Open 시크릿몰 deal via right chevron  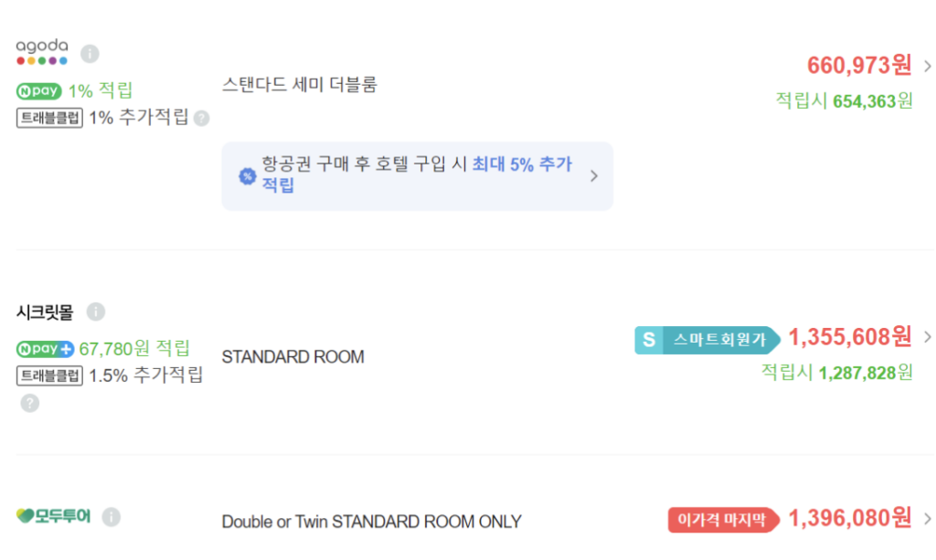(x=928, y=337)
